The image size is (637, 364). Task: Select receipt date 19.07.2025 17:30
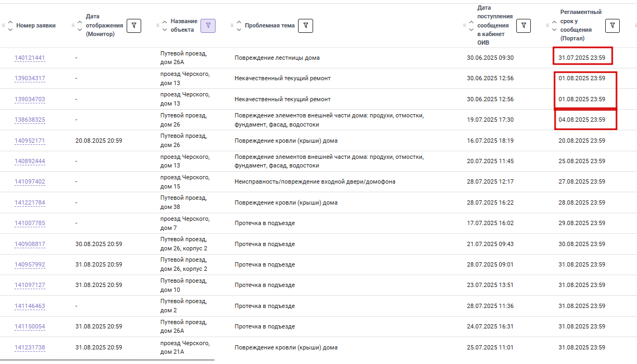[490, 120]
